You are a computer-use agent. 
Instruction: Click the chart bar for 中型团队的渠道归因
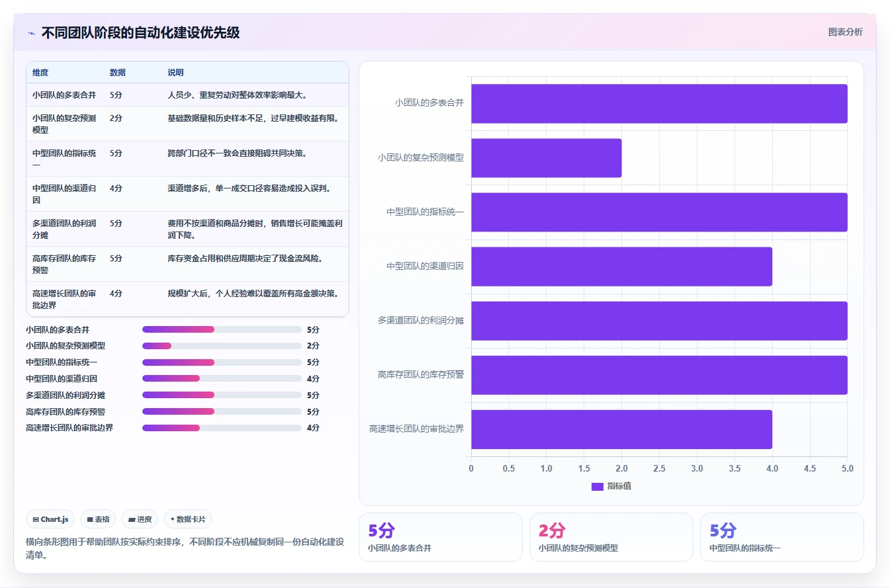(621, 266)
